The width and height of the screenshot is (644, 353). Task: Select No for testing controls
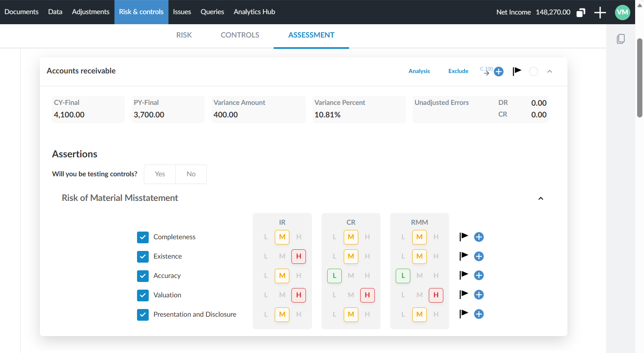[191, 174]
